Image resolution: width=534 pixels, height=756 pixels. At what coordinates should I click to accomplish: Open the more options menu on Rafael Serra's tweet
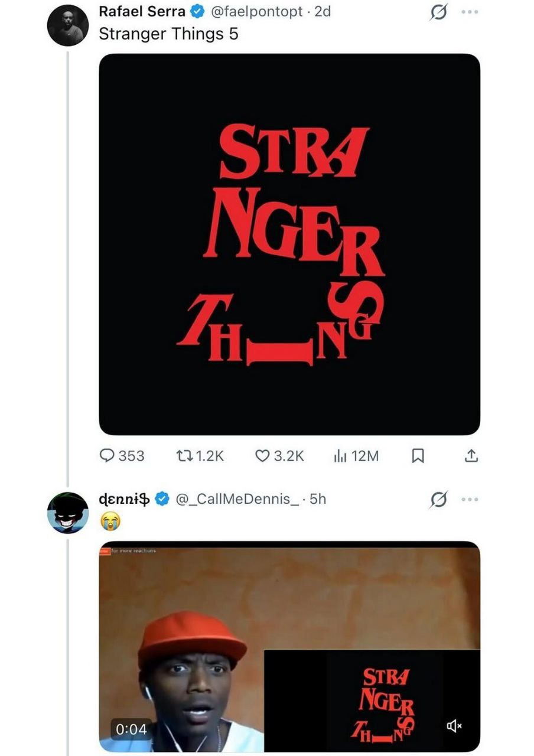470,12
